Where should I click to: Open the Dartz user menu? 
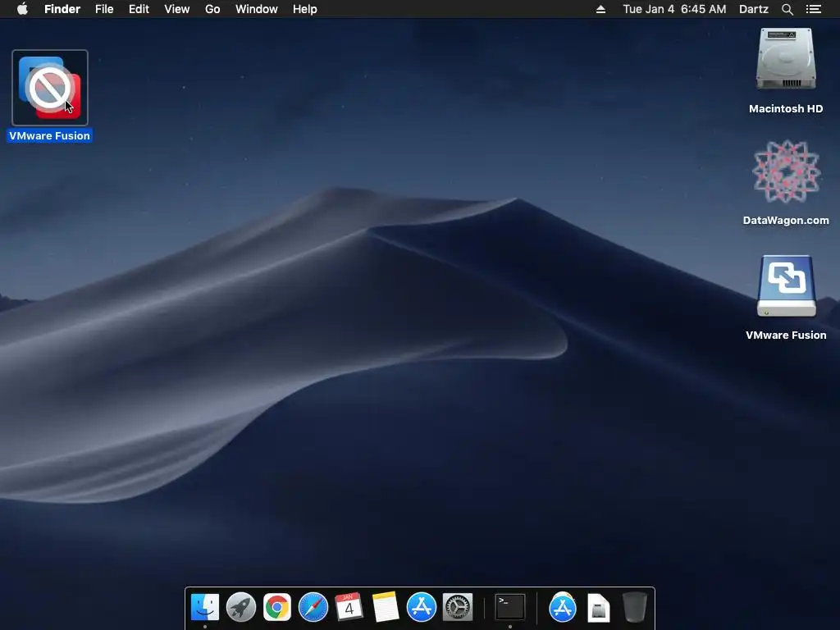754,9
